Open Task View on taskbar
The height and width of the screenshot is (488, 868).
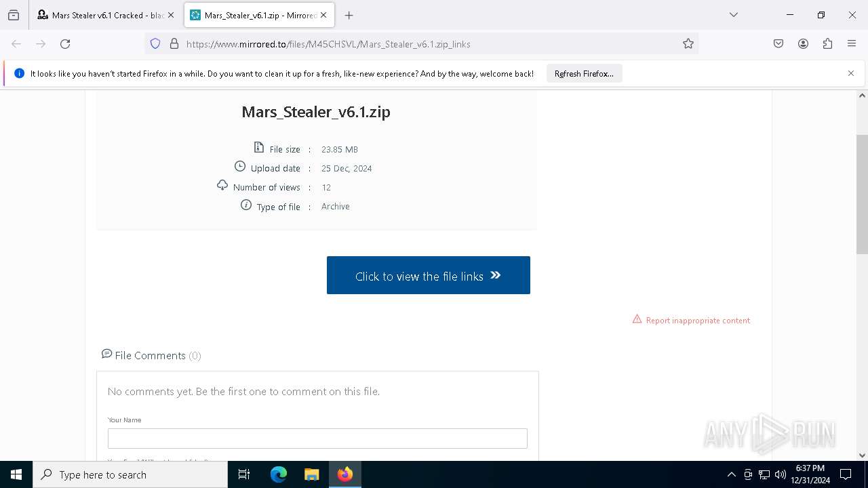(x=244, y=474)
